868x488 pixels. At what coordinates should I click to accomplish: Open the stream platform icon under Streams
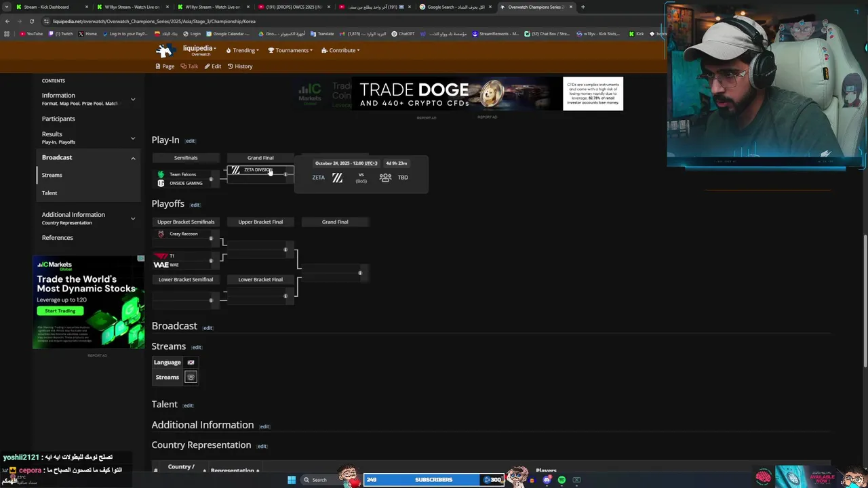(191, 377)
